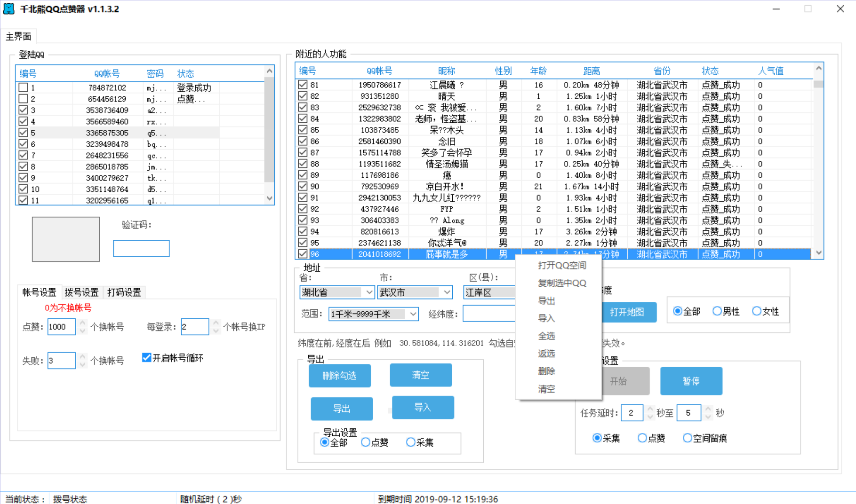Click the captcha image placeholder box
The width and height of the screenshot is (856, 504).
pyautogui.click(x=66, y=239)
